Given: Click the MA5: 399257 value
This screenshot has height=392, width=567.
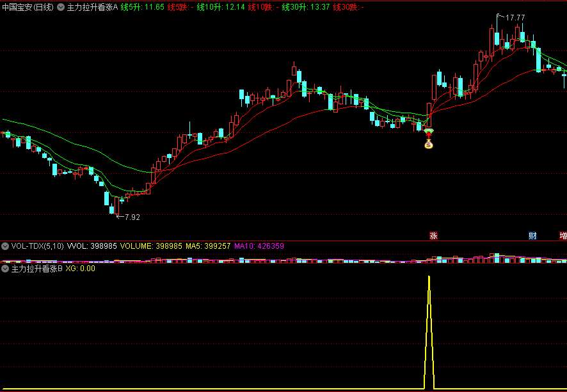Looking at the screenshot, I should point(208,246).
